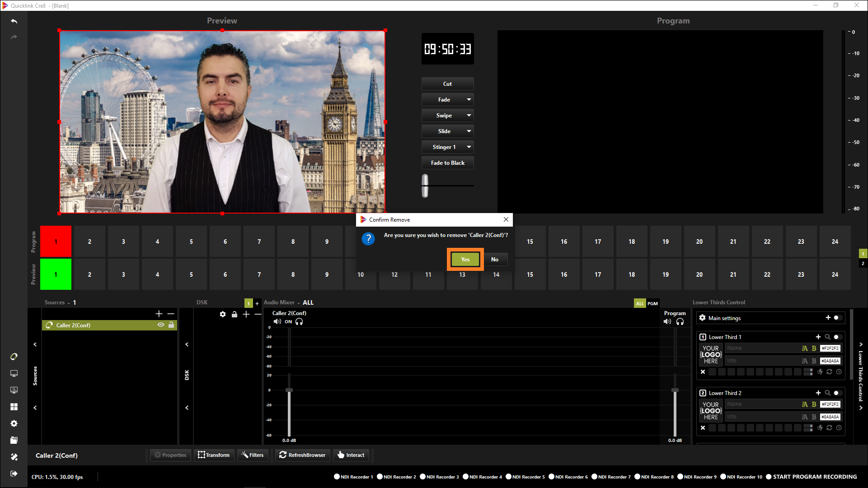Open the Stinger 1 dropdown arrow
The height and width of the screenshot is (488, 868).
coord(469,147)
